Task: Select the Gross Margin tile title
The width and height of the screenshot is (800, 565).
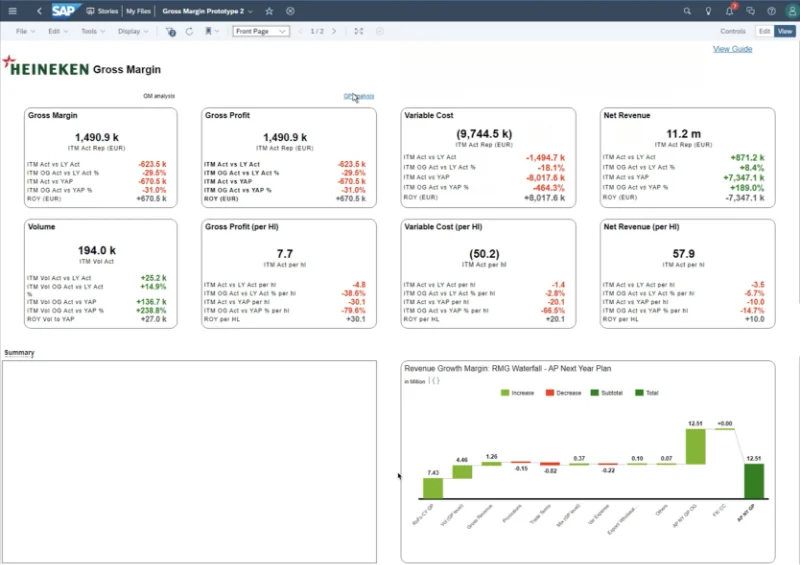Action: [x=53, y=115]
